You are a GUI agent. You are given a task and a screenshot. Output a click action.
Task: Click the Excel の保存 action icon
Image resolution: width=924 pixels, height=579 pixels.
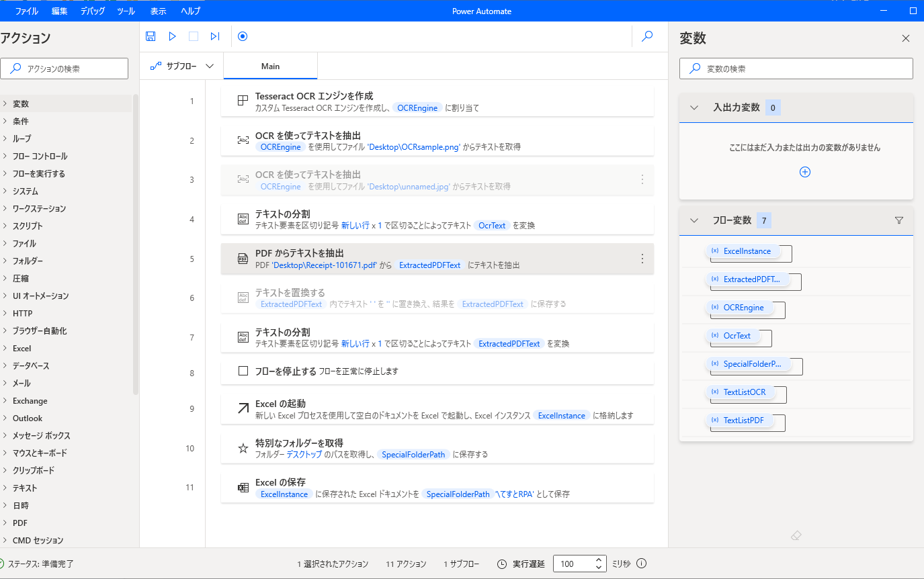click(x=243, y=488)
